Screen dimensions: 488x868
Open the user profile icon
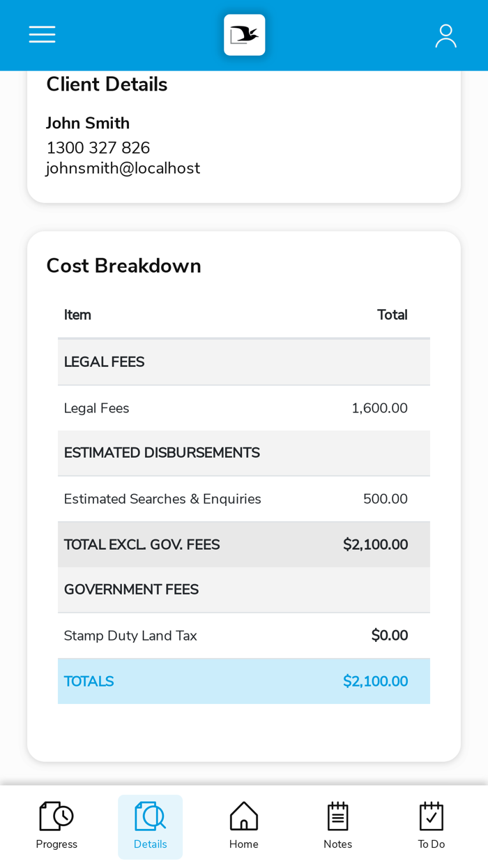pos(445,34)
